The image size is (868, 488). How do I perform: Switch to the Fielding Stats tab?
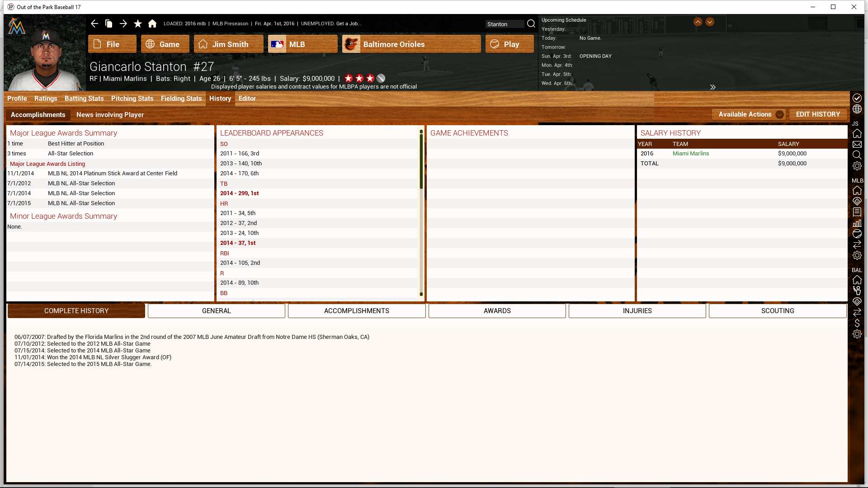pyautogui.click(x=181, y=99)
